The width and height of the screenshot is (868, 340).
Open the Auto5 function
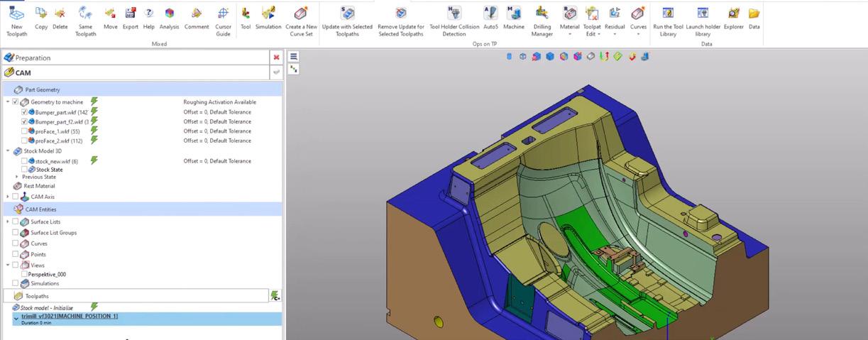490,18
